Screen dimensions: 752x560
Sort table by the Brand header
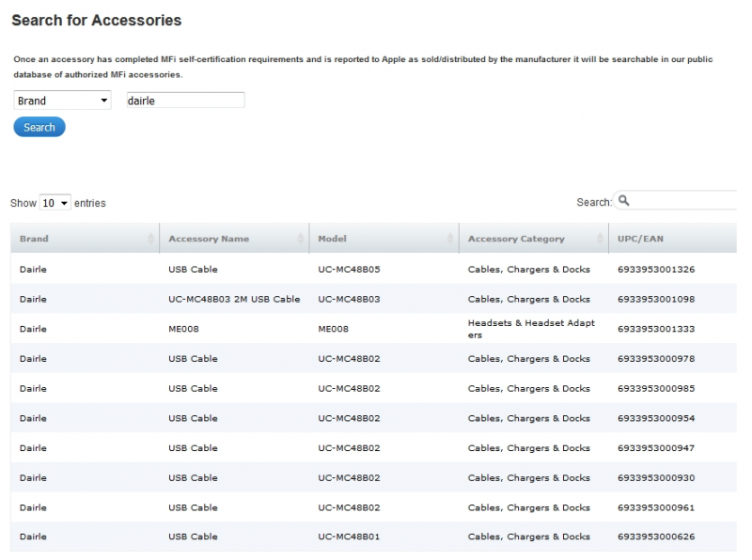pyautogui.click(x=35, y=239)
